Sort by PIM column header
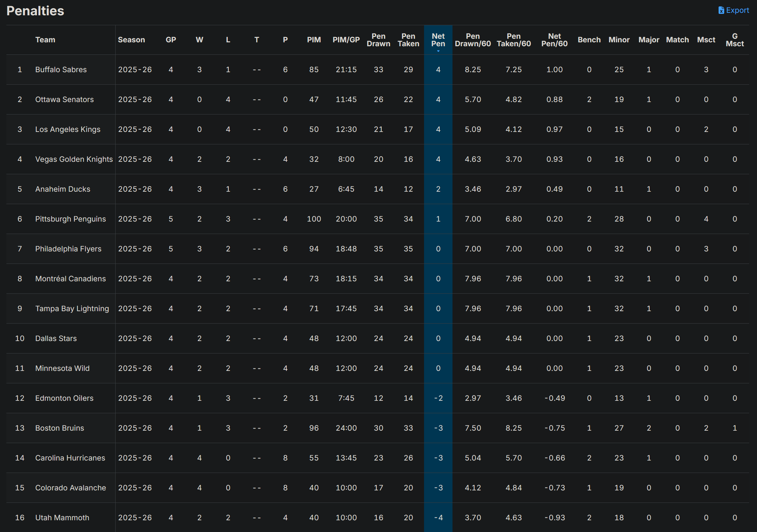The width and height of the screenshot is (757, 532). pyautogui.click(x=314, y=40)
